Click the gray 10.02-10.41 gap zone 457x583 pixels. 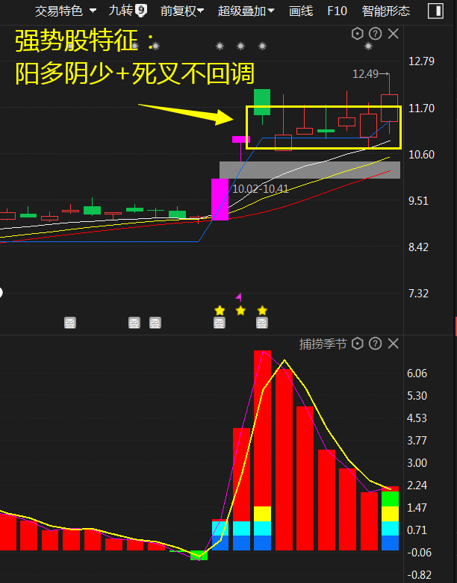pyautogui.click(x=310, y=170)
